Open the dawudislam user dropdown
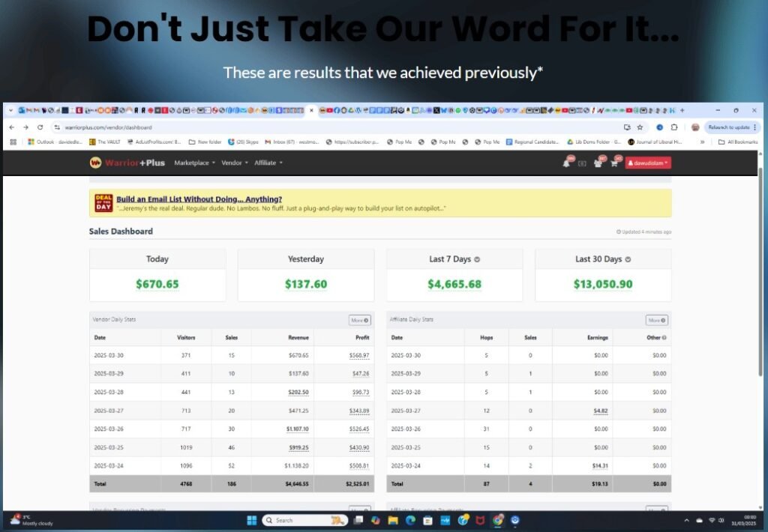 [648, 163]
